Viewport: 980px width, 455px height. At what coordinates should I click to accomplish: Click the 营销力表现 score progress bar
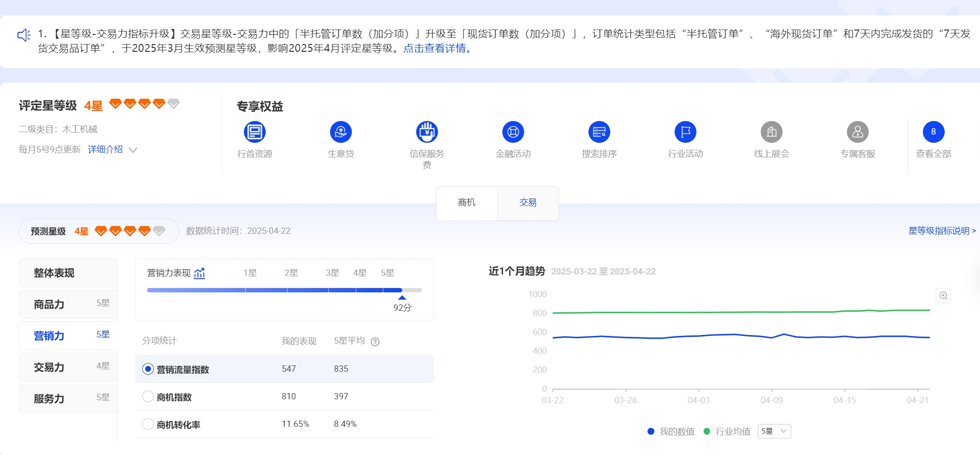click(284, 290)
